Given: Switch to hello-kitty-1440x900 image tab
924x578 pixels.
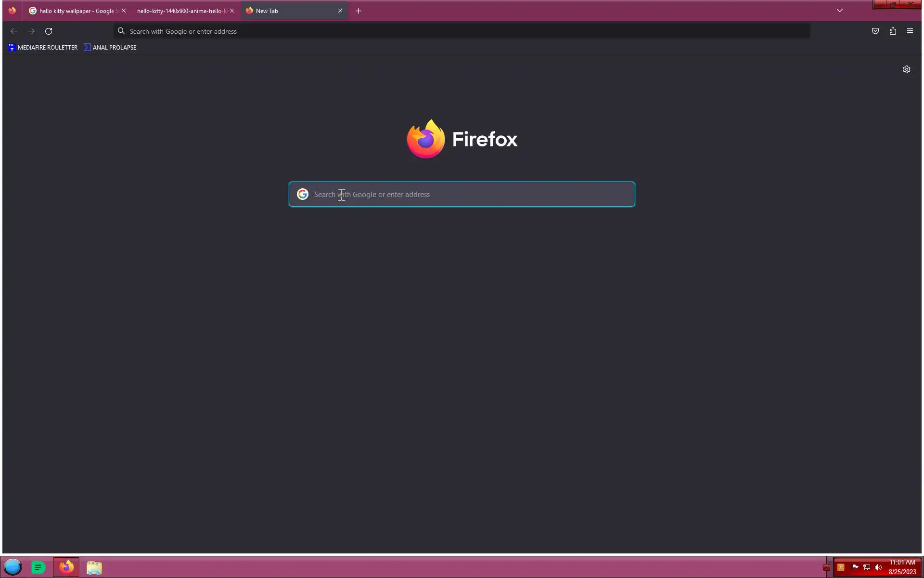Looking at the screenshot, I should [x=180, y=11].
